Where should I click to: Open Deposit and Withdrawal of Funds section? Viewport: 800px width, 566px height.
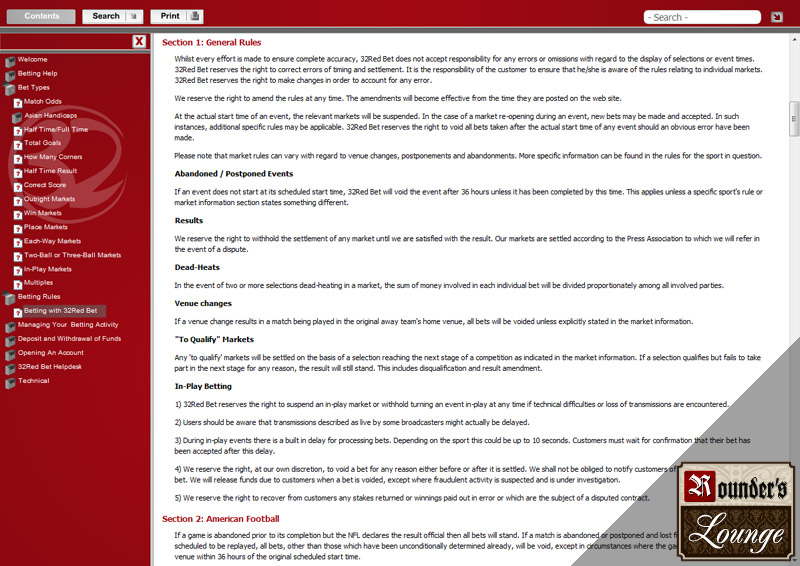(69, 339)
